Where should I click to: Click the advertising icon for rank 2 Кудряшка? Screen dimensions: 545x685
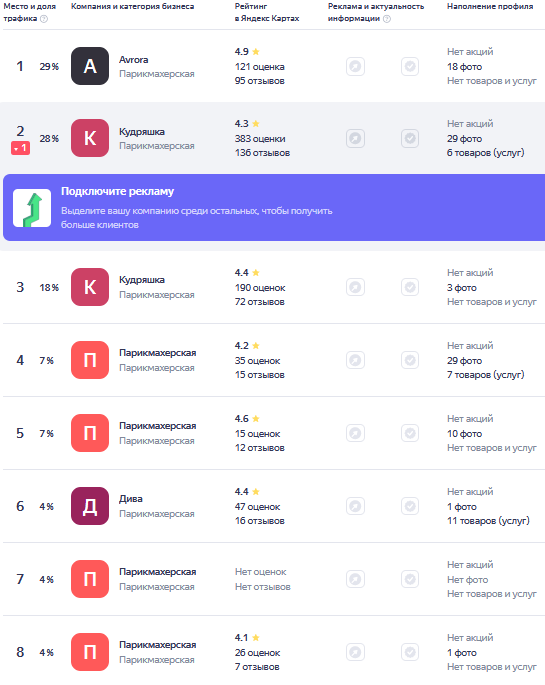click(355, 138)
